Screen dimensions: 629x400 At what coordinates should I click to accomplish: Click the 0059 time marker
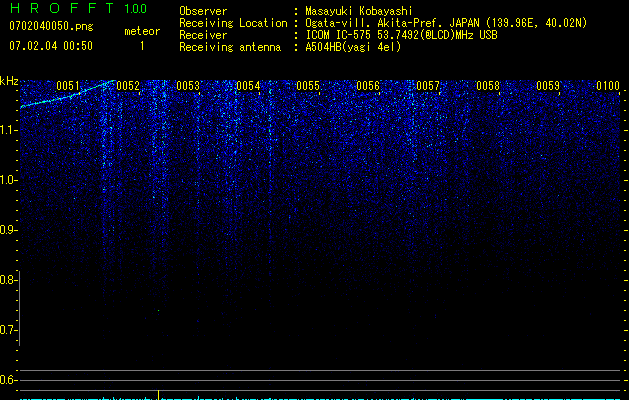[548, 86]
